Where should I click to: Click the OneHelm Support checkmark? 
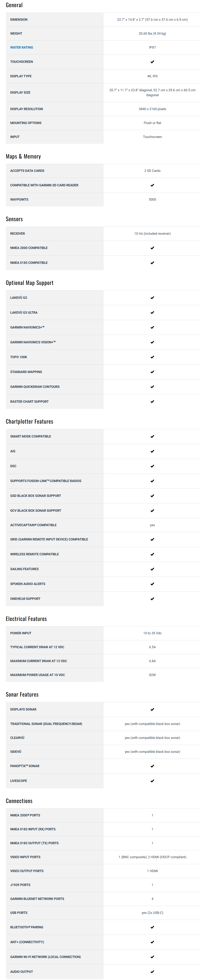[x=152, y=599]
